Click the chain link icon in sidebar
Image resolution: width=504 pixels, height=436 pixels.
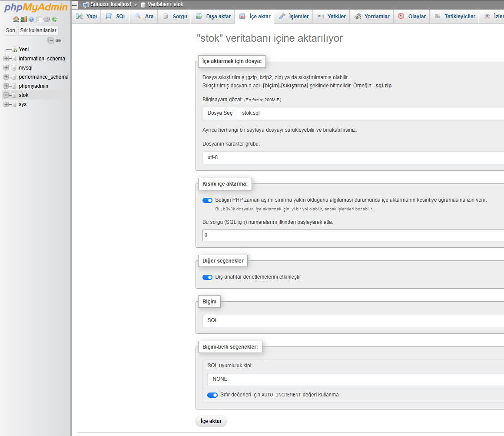[x=58, y=40]
